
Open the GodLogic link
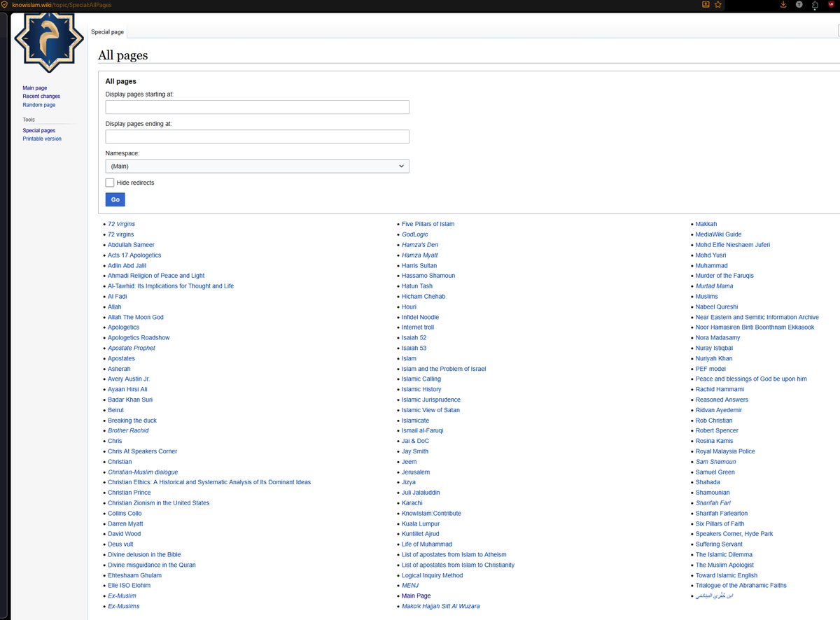click(x=415, y=234)
